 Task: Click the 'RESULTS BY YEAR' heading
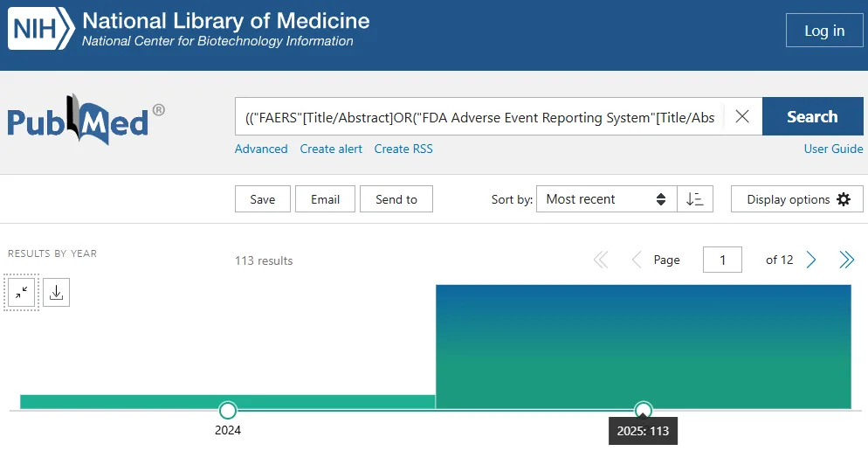coord(52,253)
